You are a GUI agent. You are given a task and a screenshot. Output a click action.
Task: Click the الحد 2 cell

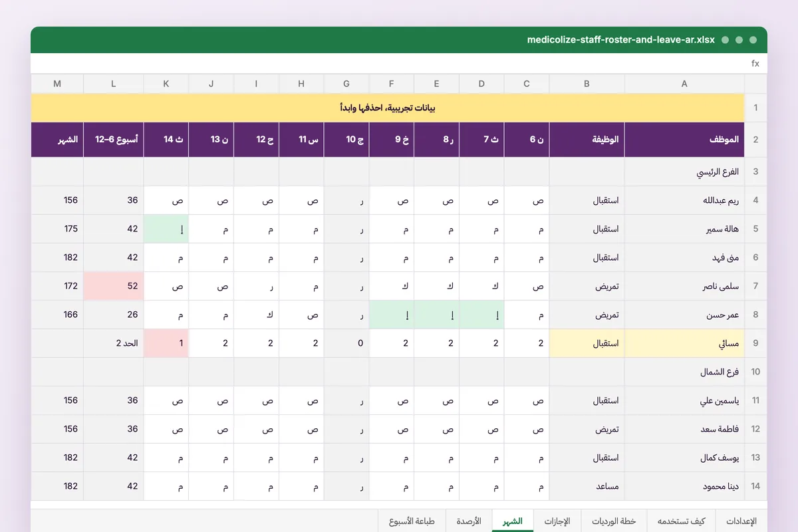coord(114,343)
